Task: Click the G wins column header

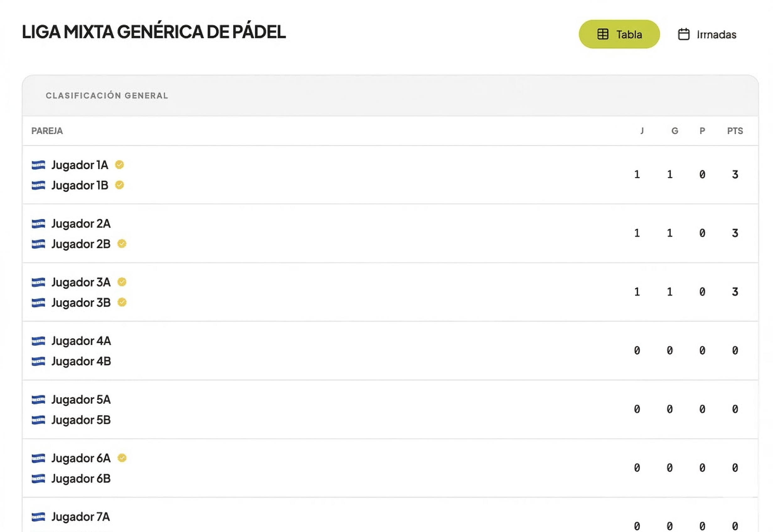Action: tap(674, 131)
